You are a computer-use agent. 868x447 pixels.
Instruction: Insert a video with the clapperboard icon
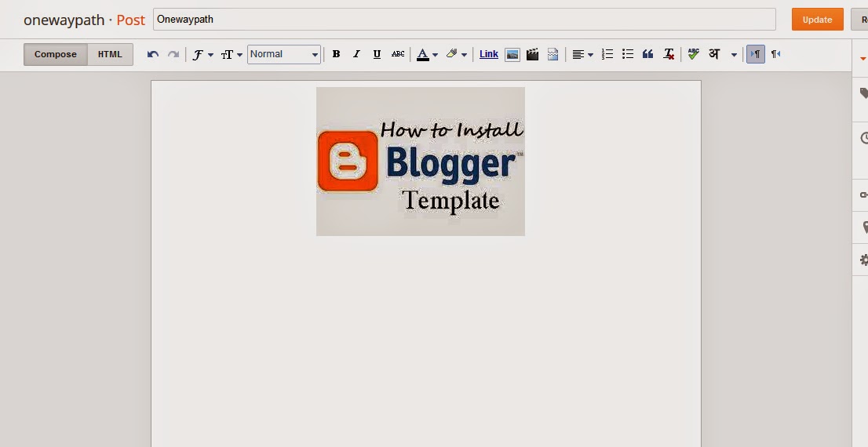(x=533, y=54)
